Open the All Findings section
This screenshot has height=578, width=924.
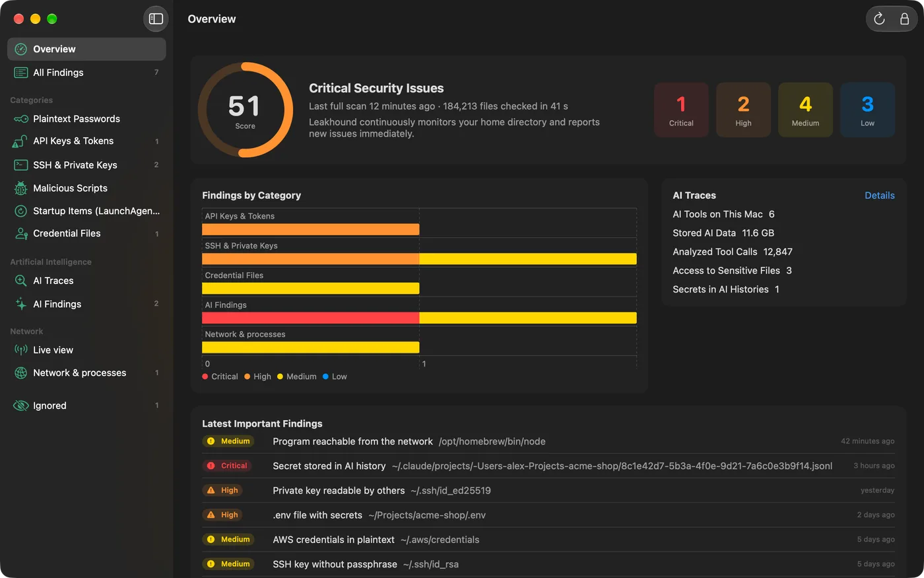[86, 73]
